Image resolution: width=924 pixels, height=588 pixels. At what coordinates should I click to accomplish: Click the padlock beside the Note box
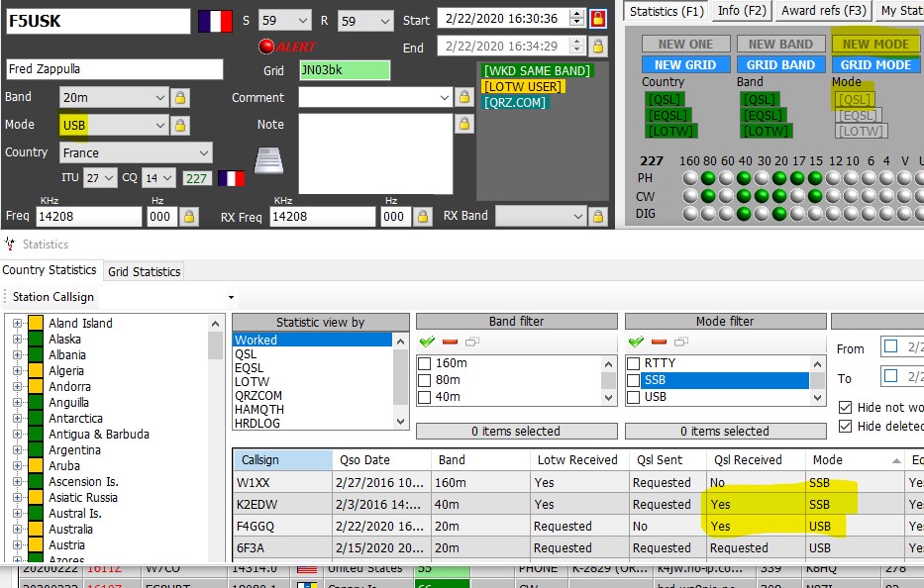click(464, 124)
